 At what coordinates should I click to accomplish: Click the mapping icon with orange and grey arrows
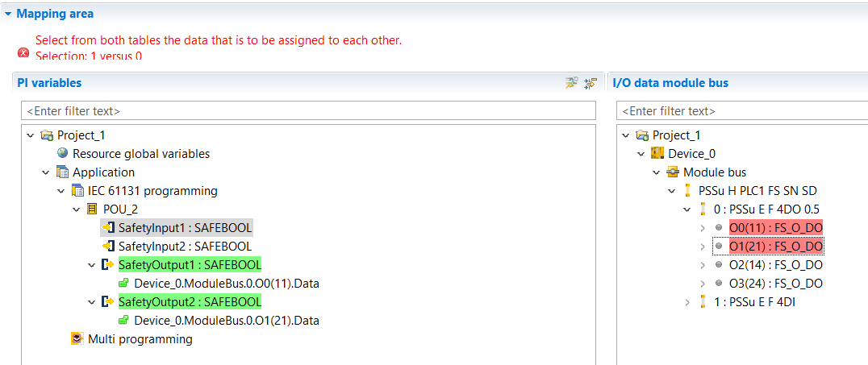(572, 84)
